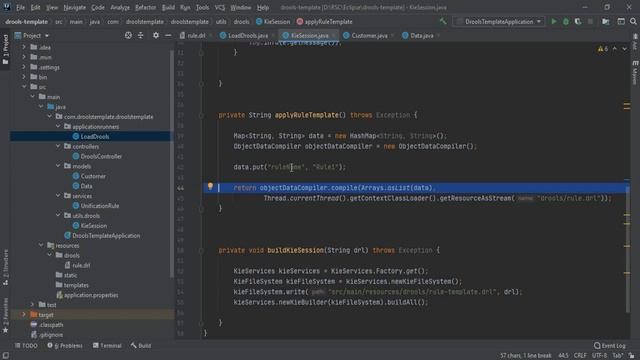Open the VCS menu
Screen dimensions: 640x360
point(220,7)
